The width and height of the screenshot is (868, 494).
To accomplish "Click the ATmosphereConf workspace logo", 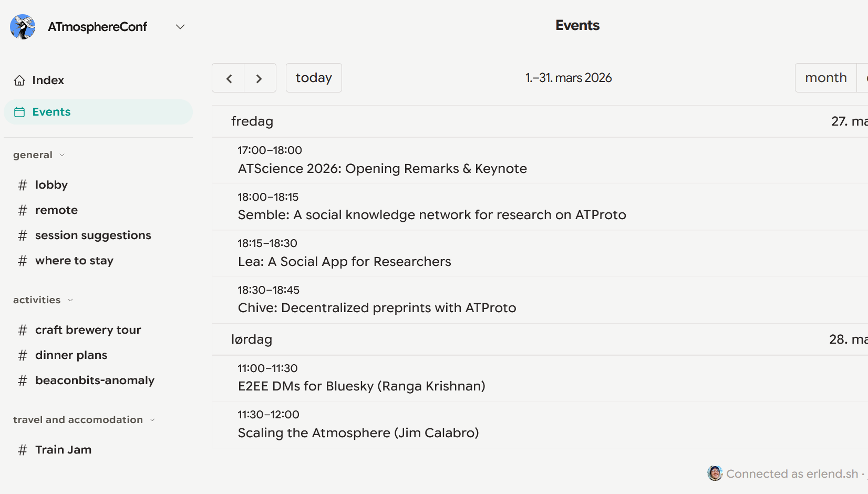I will [22, 26].
